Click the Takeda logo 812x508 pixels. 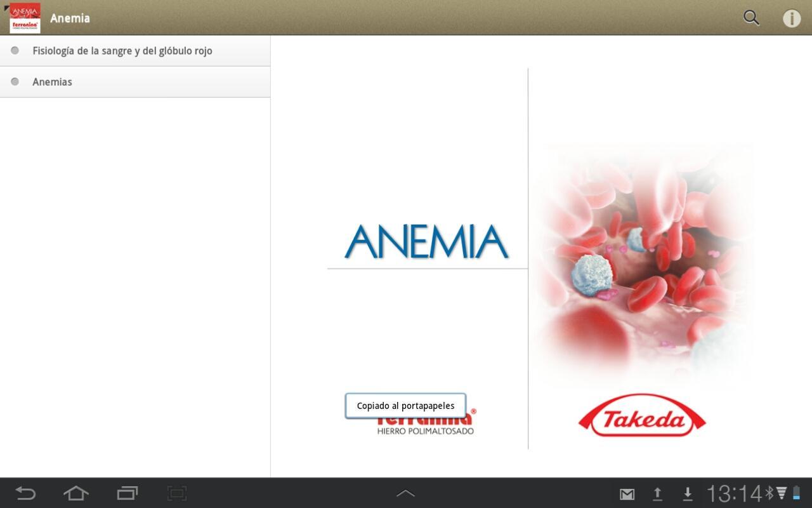(641, 417)
